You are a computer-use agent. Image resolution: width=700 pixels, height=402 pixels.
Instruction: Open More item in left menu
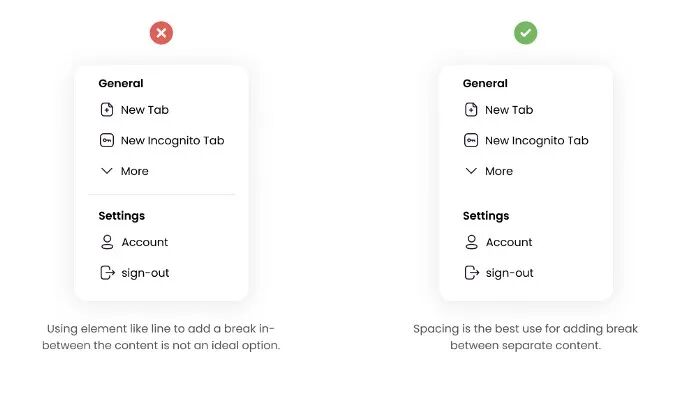(x=134, y=172)
